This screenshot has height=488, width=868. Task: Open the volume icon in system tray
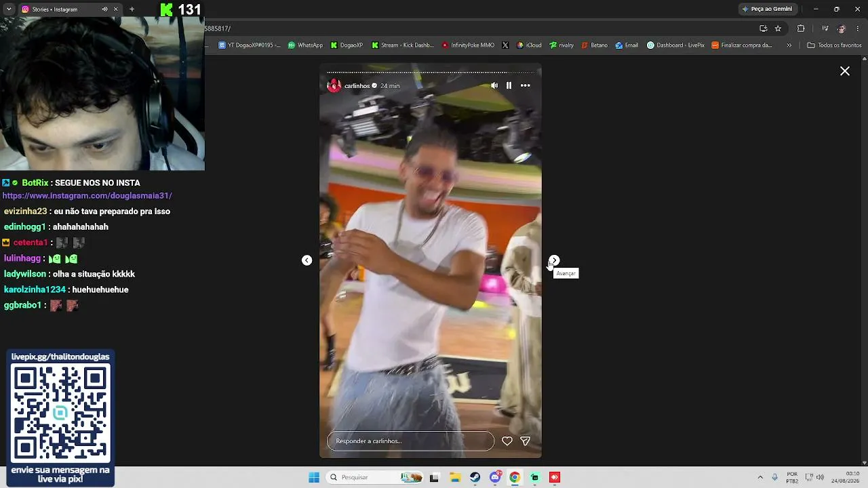[x=820, y=477]
